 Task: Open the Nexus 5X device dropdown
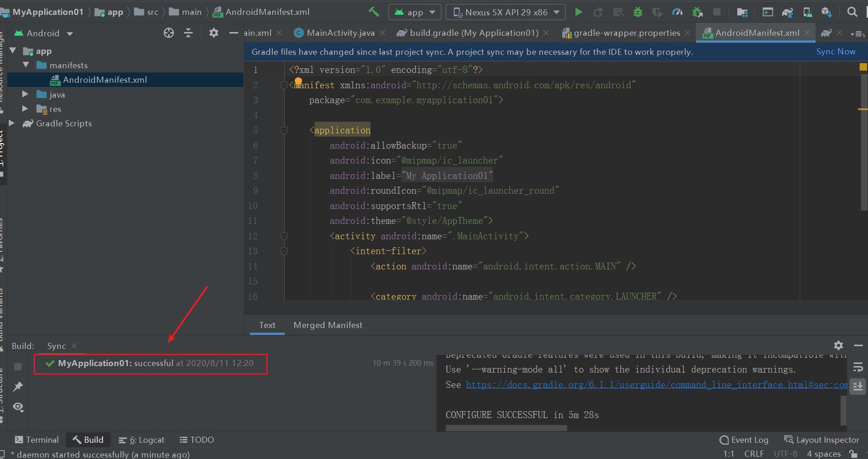(506, 12)
